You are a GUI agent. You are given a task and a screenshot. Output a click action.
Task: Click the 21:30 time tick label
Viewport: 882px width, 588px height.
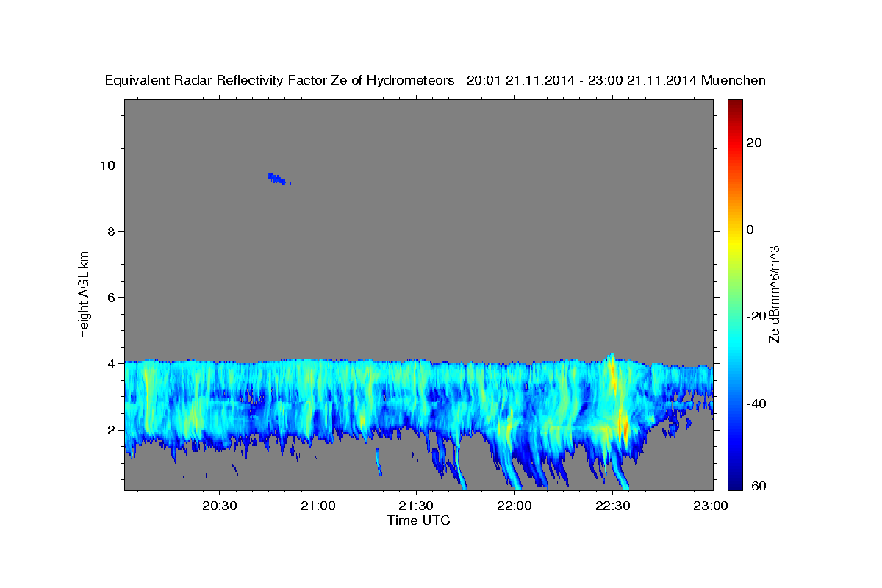pos(417,506)
